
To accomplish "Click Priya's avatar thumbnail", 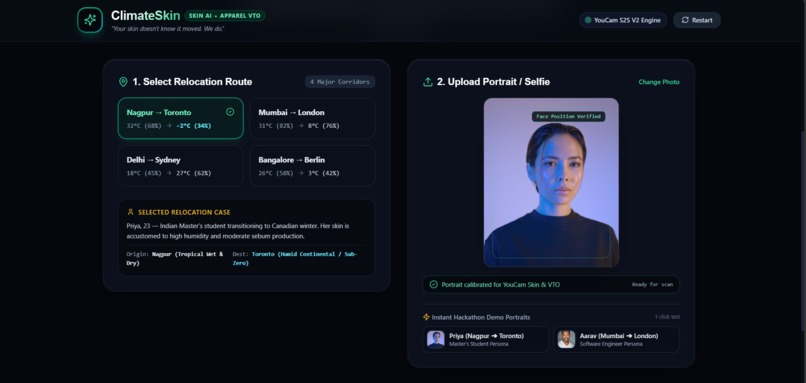I will [435, 339].
